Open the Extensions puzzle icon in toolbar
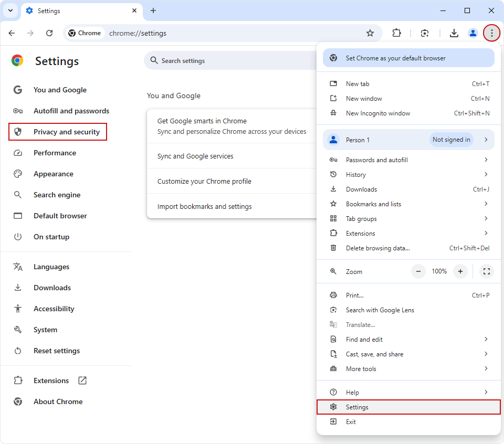 397,33
